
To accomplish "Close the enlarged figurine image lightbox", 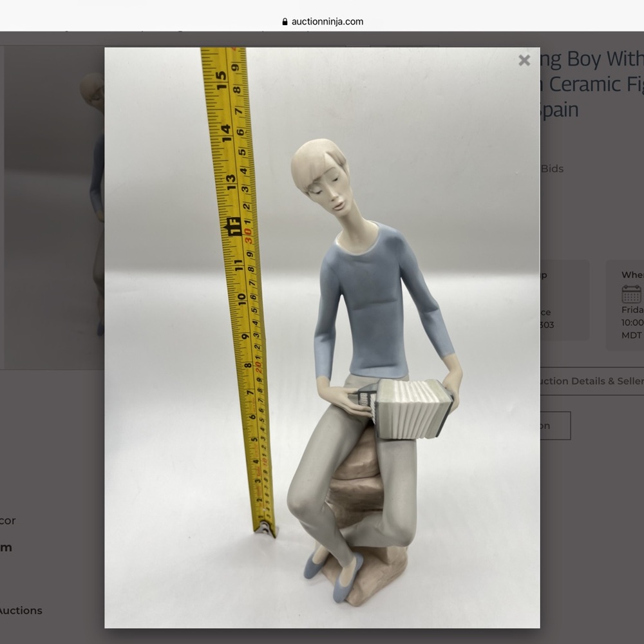I will click(x=524, y=61).
